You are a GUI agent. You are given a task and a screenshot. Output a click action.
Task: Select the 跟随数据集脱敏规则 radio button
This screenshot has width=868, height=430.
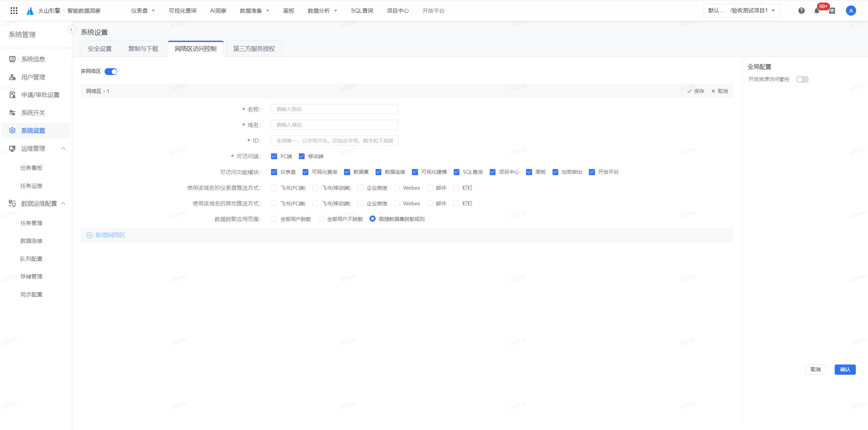pyautogui.click(x=373, y=219)
